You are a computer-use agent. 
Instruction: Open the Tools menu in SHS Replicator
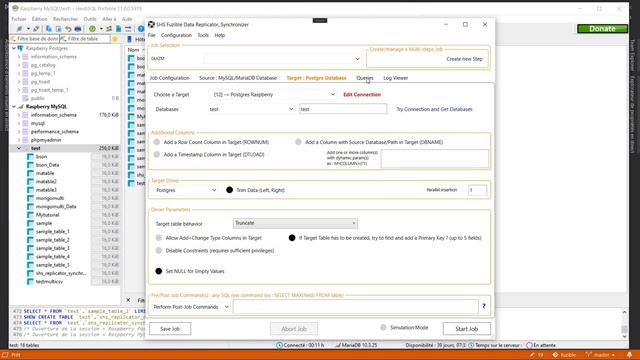[203, 36]
